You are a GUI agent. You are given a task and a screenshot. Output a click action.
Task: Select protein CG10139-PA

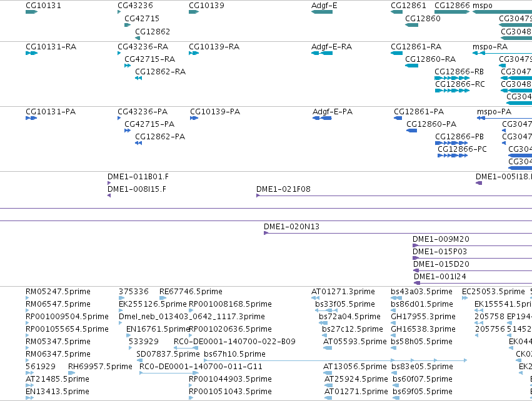[x=215, y=112]
